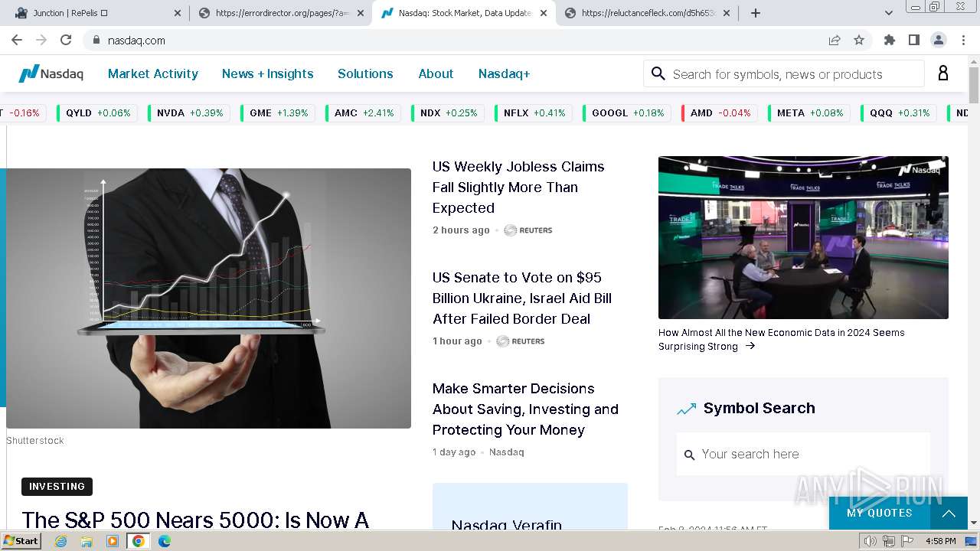Open the Windows Start button
Screen dimensions: 980x551
(x=21, y=540)
